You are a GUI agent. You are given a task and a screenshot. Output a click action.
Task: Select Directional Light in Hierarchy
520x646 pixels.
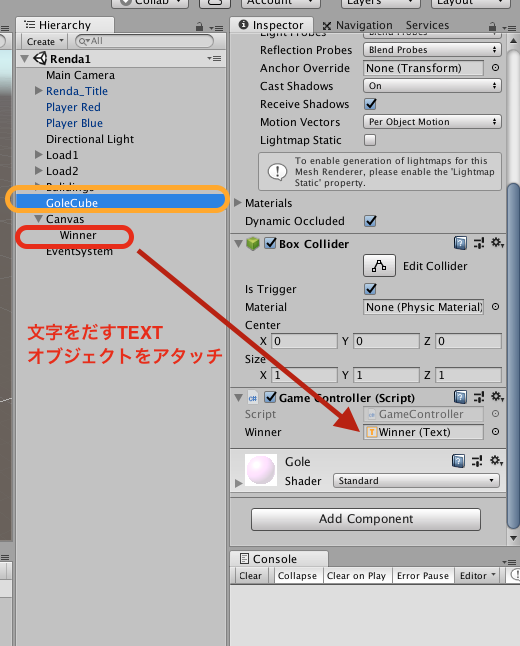tap(90, 139)
